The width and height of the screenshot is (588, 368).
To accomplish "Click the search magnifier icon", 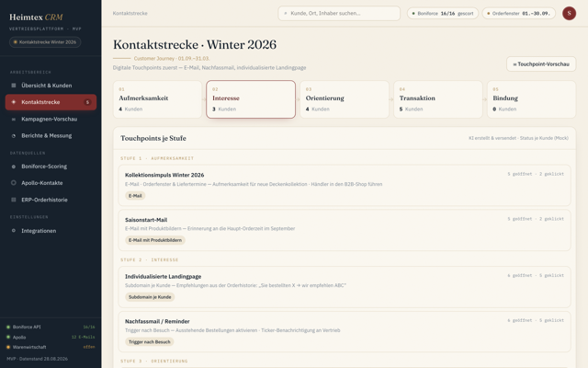I will click(x=286, y=14).
